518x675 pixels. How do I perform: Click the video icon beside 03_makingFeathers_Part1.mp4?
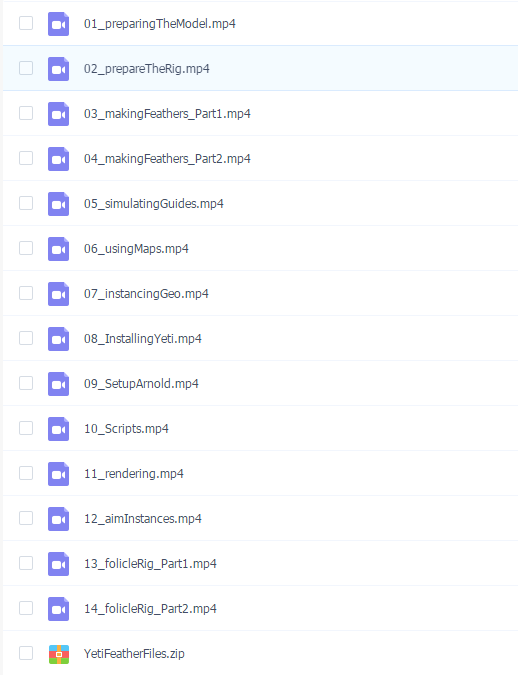(58, 114)
